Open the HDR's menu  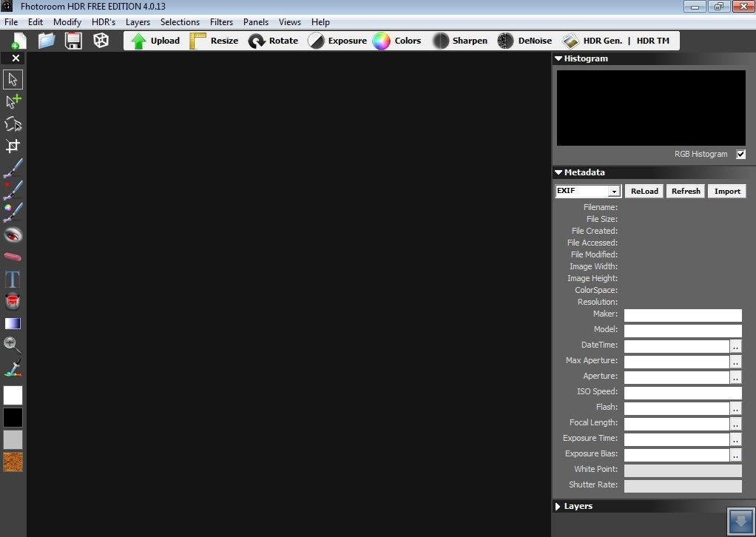click(x=104, y=22)
